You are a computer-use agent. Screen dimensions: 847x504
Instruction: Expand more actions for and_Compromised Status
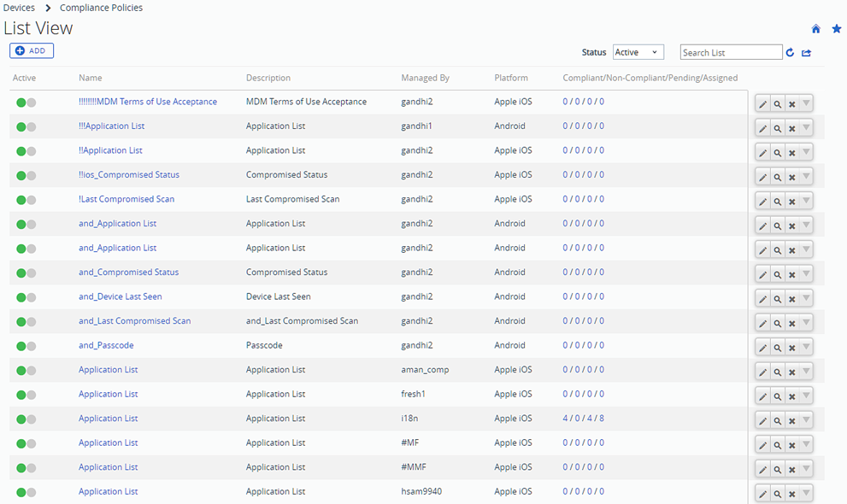(806, 274)
